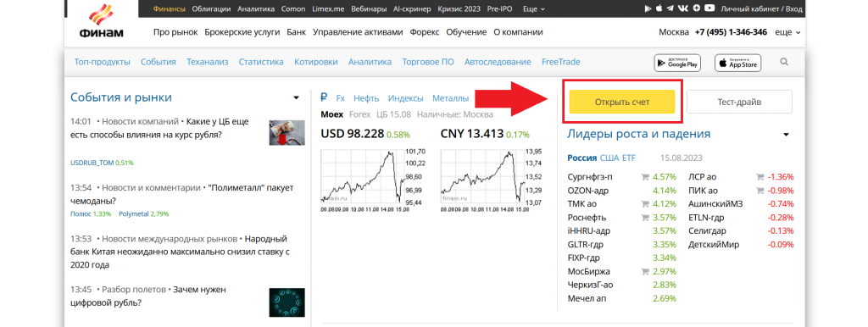Open the Котировки menu item
Viewport: 868px width, 327px height.
tap(315, 62)
